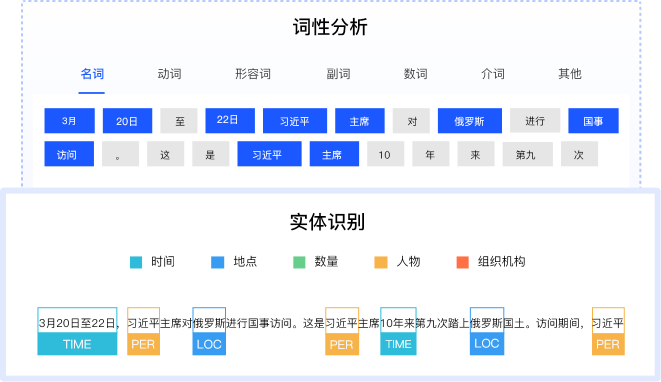Screen dimensions: 661x382
Task: Select the 名词 tab
Action: [x=92, y=74]
